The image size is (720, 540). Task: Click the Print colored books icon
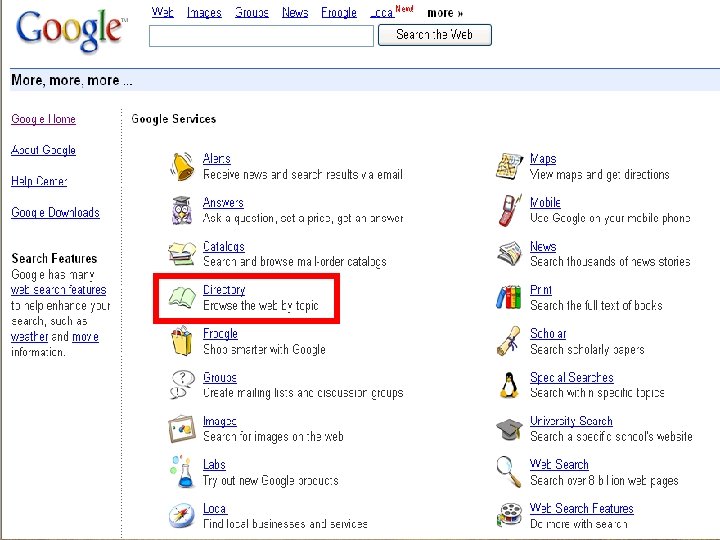point(509,297)
